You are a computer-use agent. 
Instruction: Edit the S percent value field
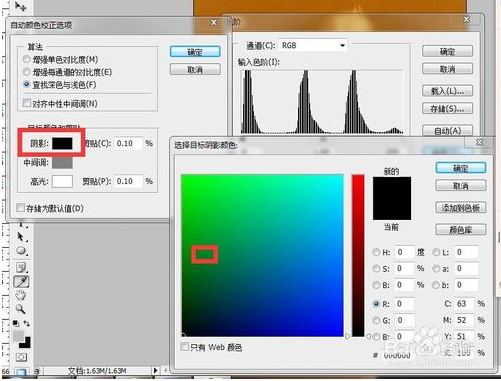[404, 269]
